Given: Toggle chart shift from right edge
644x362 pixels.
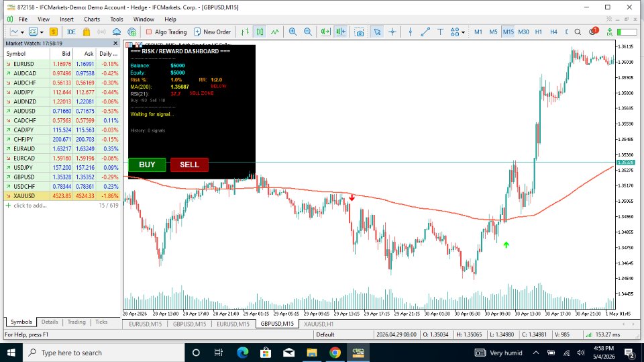Looking at the screenshot, I should 341,32.
